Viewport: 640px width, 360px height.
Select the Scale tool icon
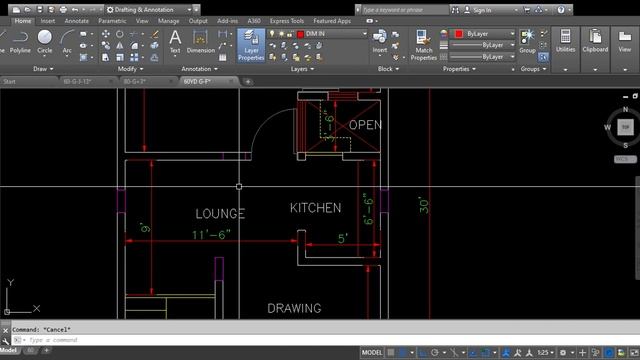pos(120,57)
